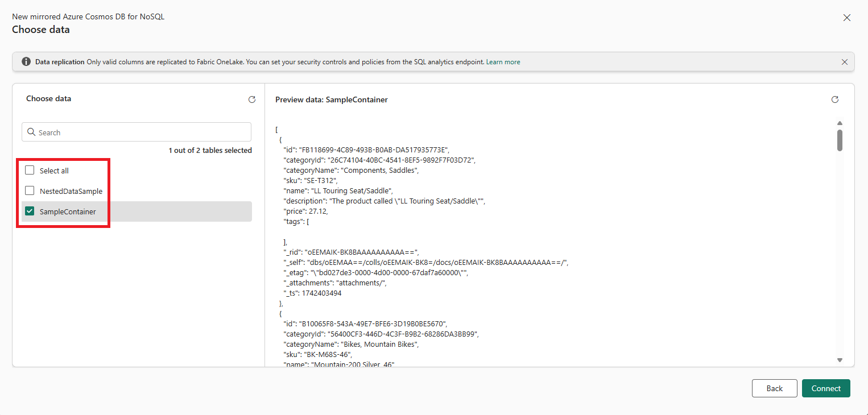Select the NestedDataSample table name
Viewport: 868px width, 415px height.
point(71,192)
